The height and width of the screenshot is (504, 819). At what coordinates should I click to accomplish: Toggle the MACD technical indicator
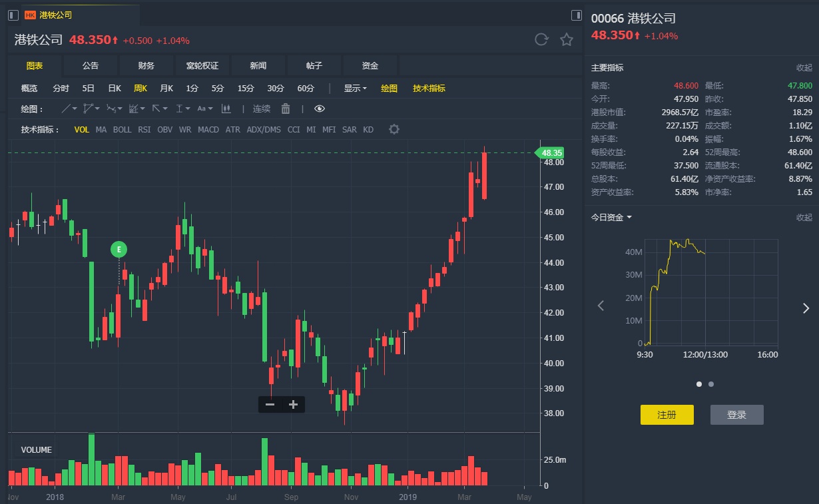click(208, 130)
